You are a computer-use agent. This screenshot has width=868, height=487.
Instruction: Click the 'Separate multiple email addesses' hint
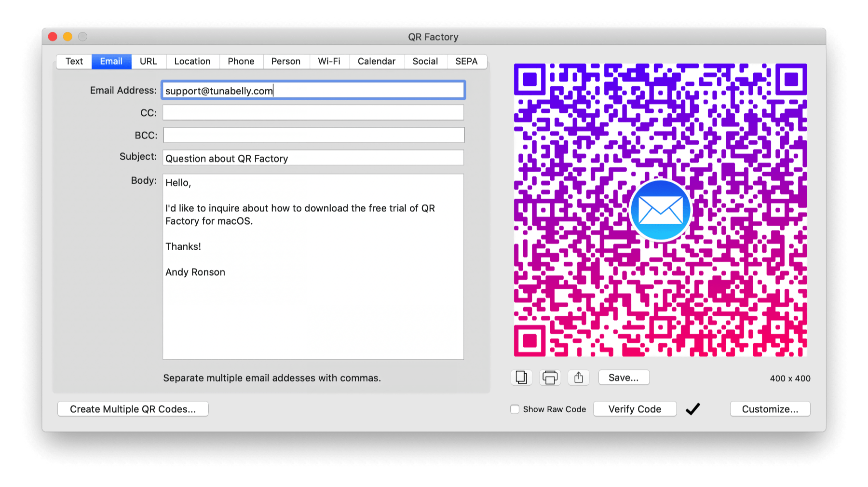[x=272, y=378]
